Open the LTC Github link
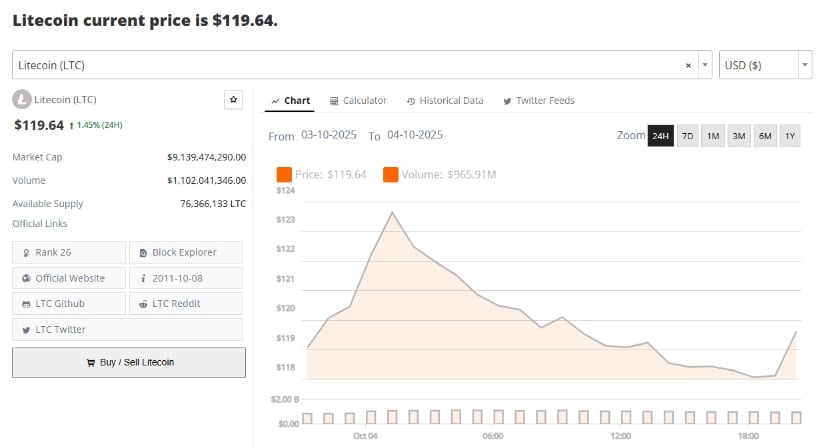This screenshot has height=448, width=825. point(70,303)
